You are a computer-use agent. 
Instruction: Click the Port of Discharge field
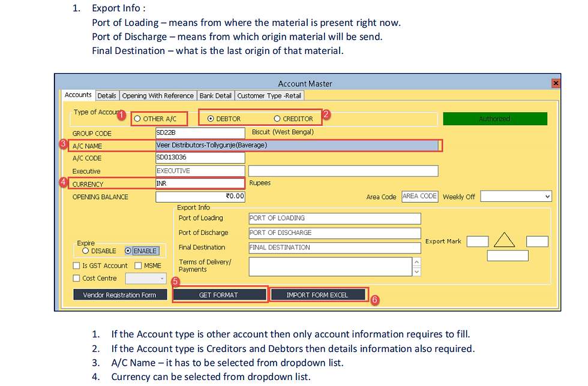coord(335,233)
